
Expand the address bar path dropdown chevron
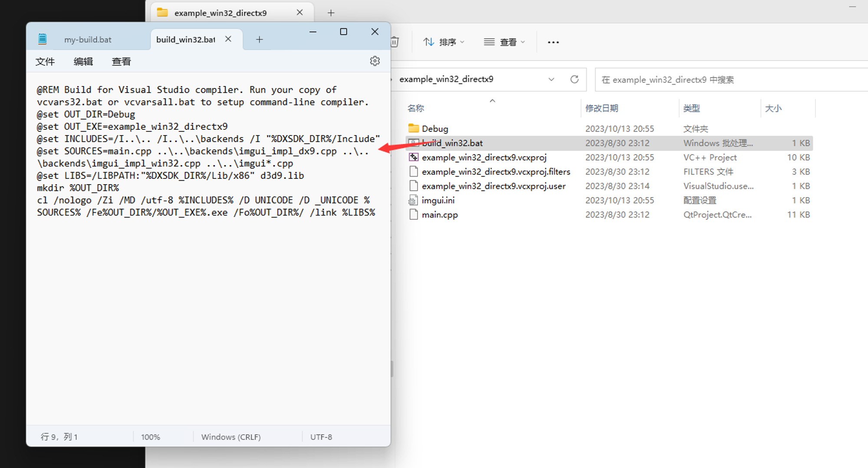(551, 79)
